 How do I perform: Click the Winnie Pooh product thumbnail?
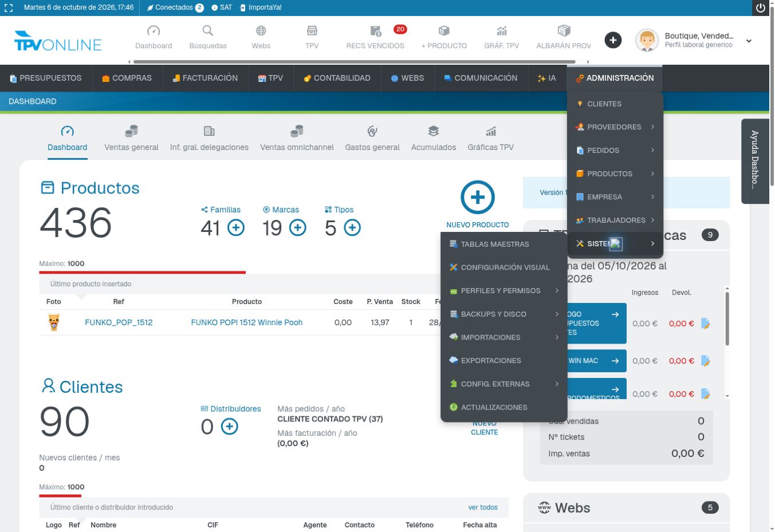(x=54, y=322)
